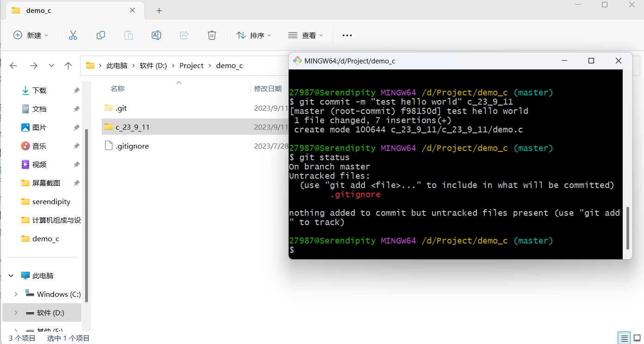Open 下载 in the sidebar
The height and width of the screenshot is (344, 644).
39,91
